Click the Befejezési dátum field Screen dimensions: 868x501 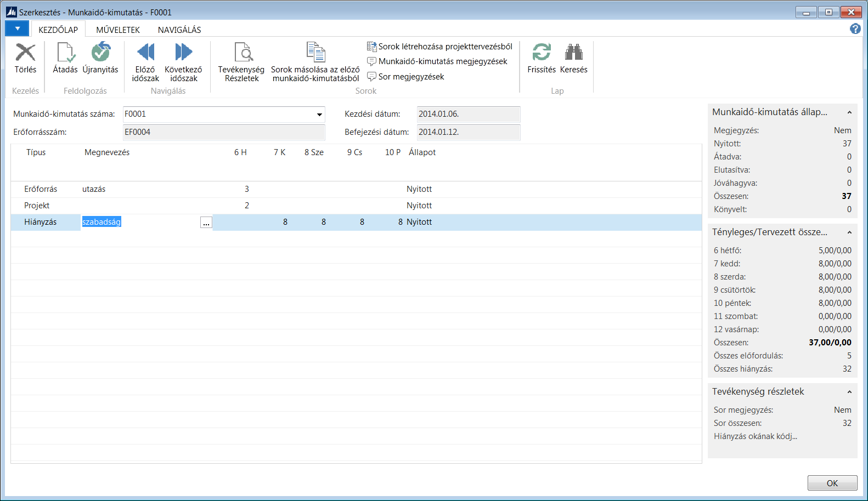click(x=469, y=132)
